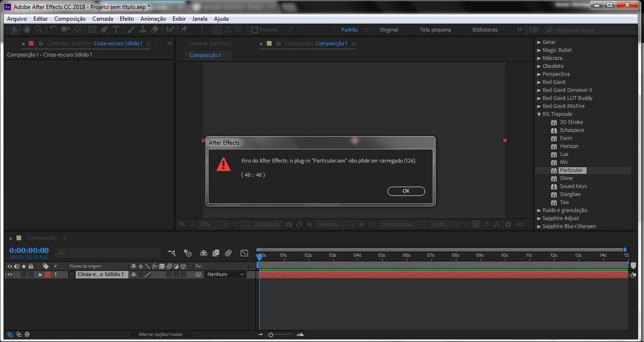Click the current time 0:00:00:00 display
Screen dimensions: 644x342
pos(29,250)
